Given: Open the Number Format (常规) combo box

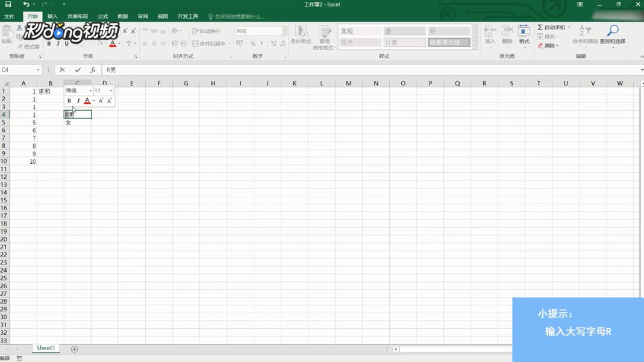Looking at the screenshot, I should click(260, 31).
